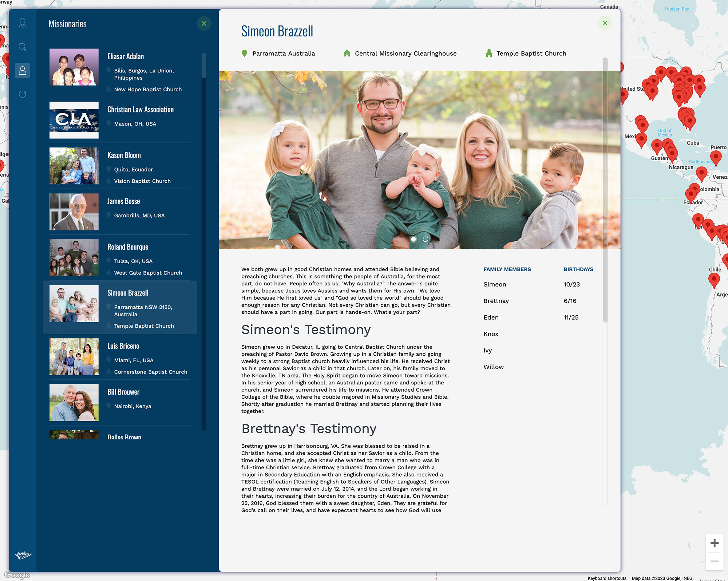Open the search icon in sidebar
This screenshot has width=728, height=581.
(x=23, y=47)
